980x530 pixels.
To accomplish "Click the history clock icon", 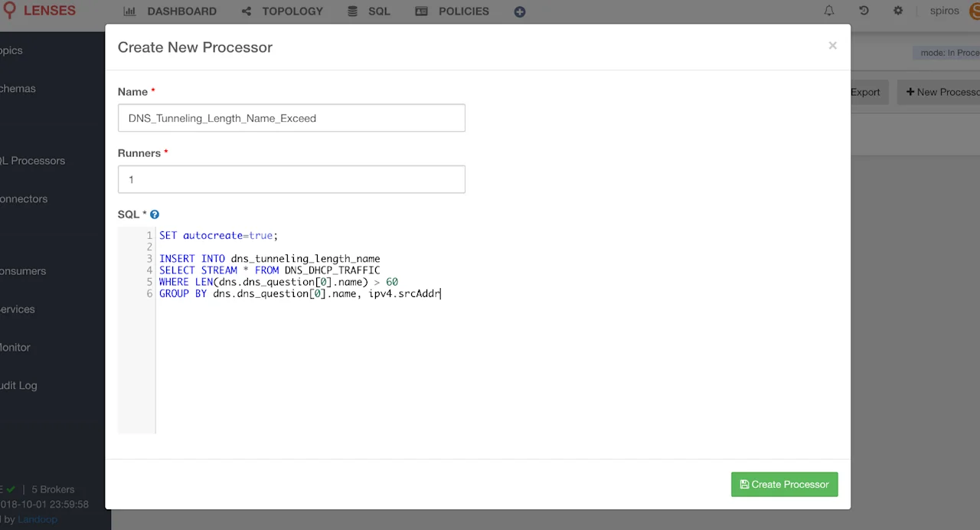I will pos(864,11).
